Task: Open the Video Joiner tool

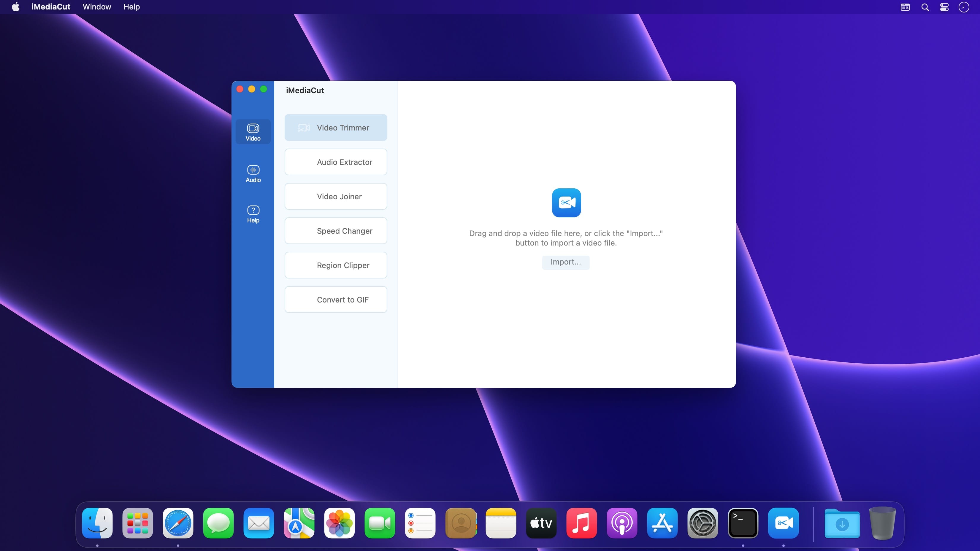Action: [336, 197]
